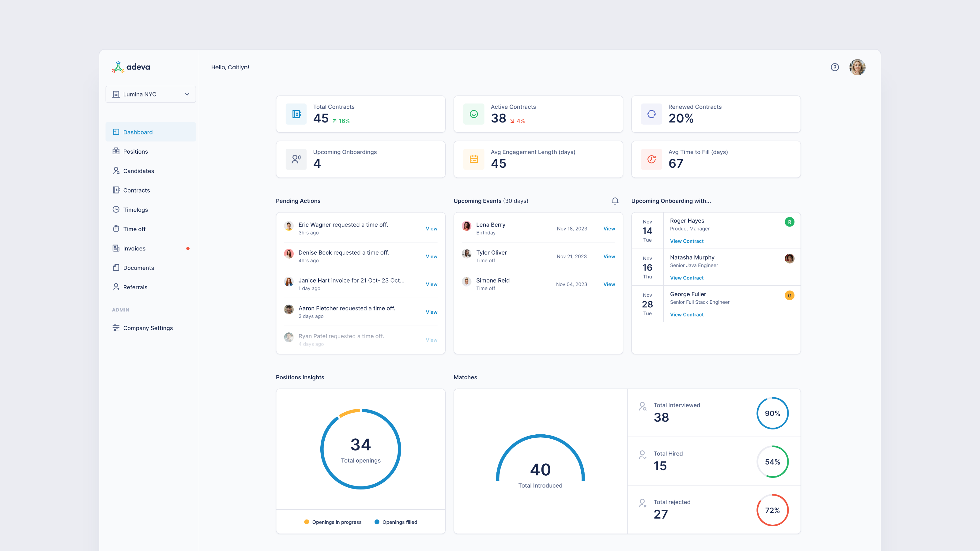Click the Total Contracts card icon
This screenshot has height=551, width=980.
pos(296,114)
